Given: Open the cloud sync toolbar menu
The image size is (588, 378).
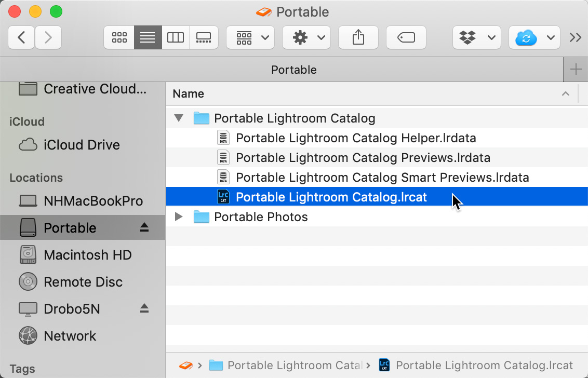Looking at the screenshot, I should pos(534,37).
